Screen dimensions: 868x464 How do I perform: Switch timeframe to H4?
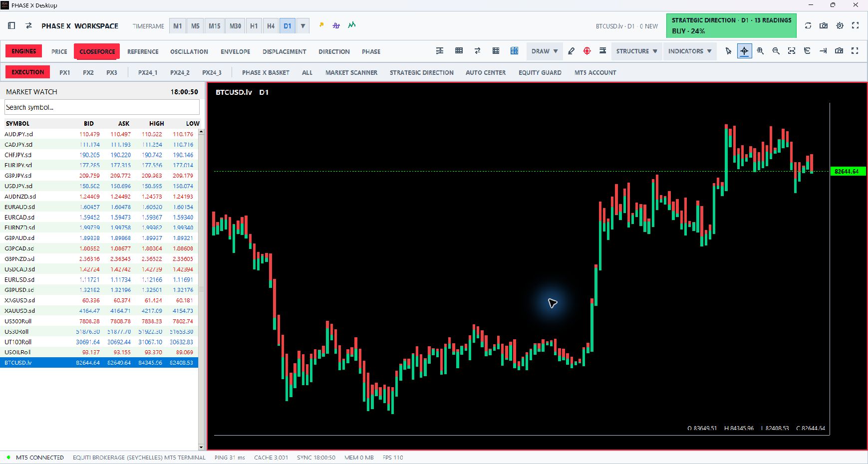pos(271,26)
